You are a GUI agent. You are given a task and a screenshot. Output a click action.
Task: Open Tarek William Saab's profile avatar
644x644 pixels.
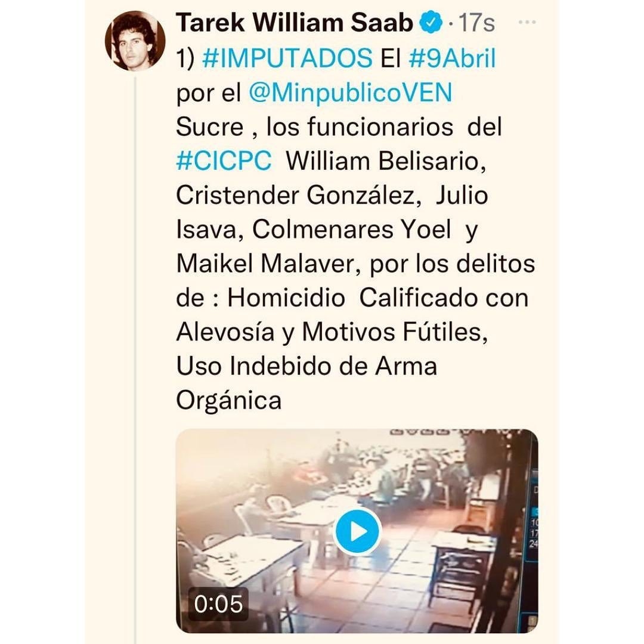[x=135, y=41]
